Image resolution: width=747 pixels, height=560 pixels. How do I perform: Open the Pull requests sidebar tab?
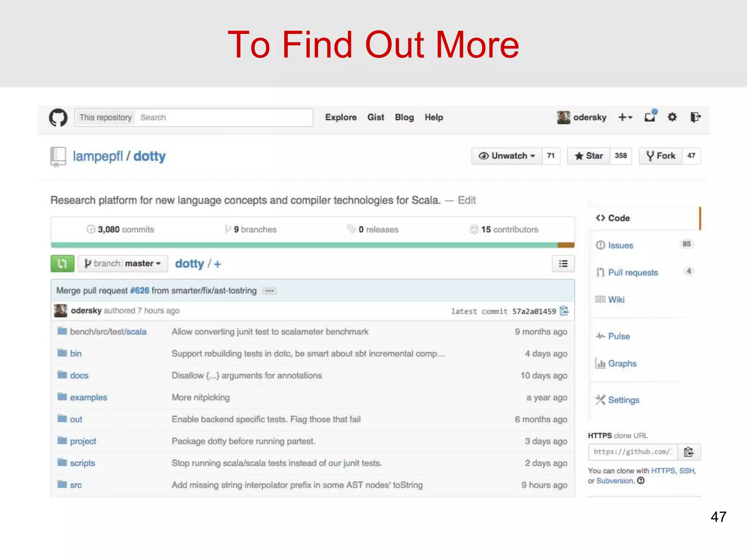[x=645, y=273]
